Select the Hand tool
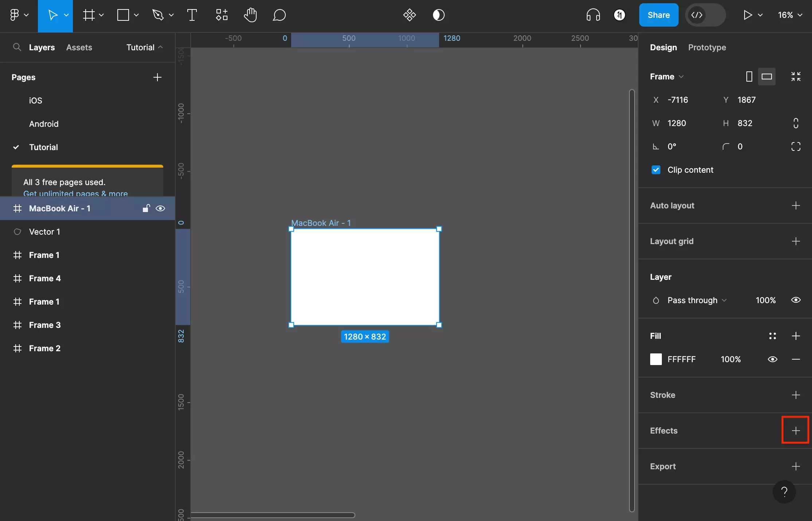This screenshot has width=812, height=521. (x=250, y=15)
